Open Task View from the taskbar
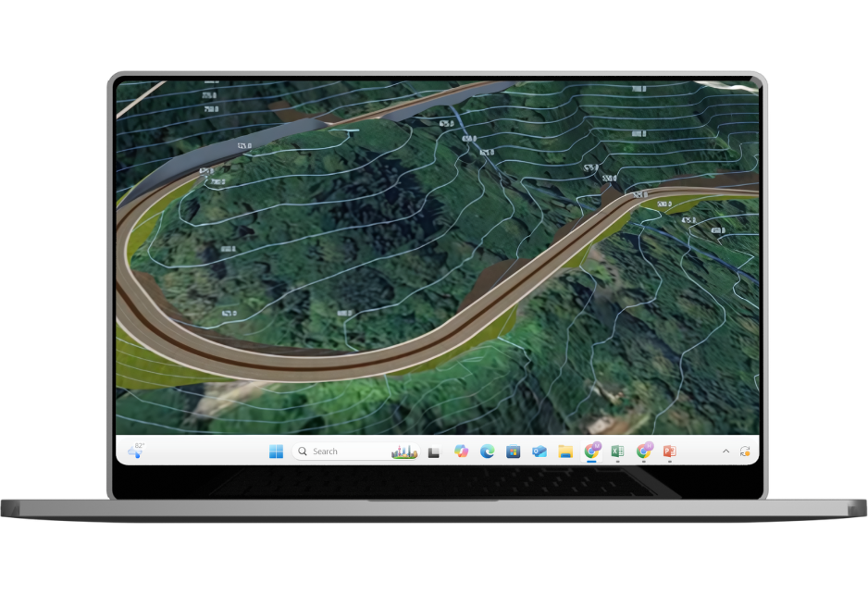This screenshot has width=868, height=594. click(433, 452)
